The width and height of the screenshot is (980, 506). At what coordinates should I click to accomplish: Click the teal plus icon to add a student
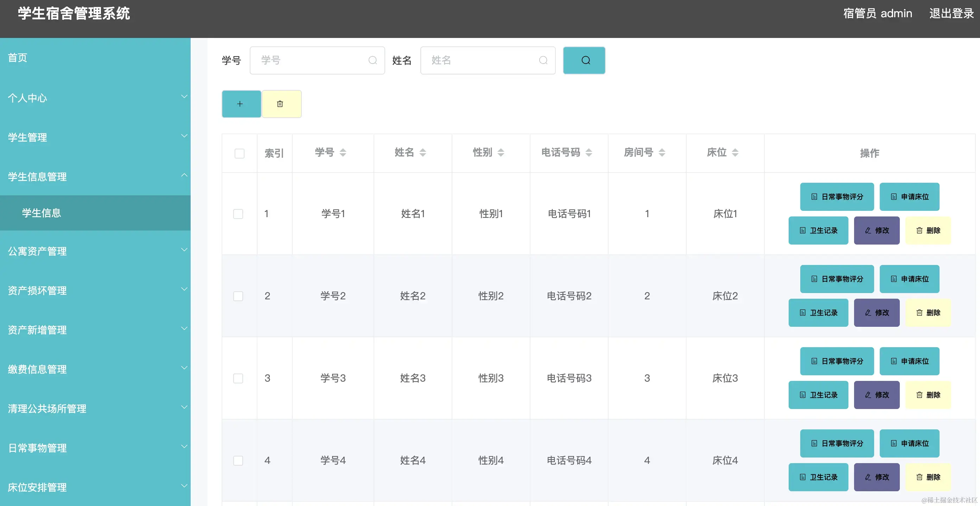pyautogui.click(x=241, y=103)
